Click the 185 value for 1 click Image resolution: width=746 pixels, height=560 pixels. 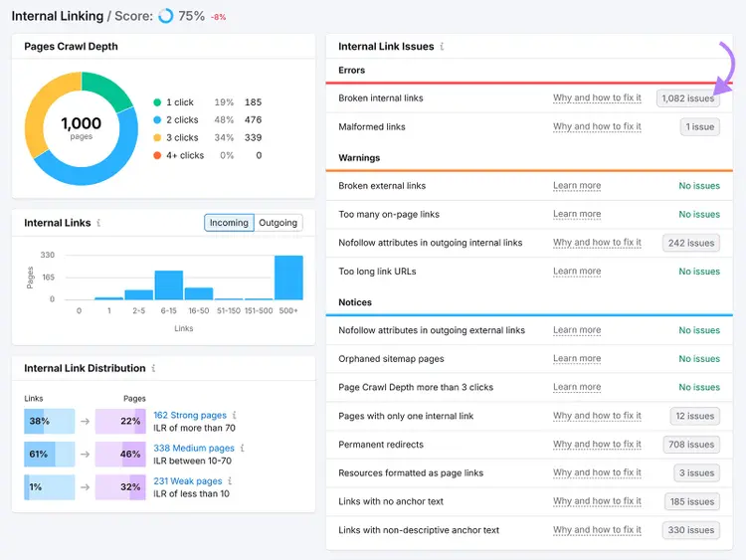click(x=253, y=102)
